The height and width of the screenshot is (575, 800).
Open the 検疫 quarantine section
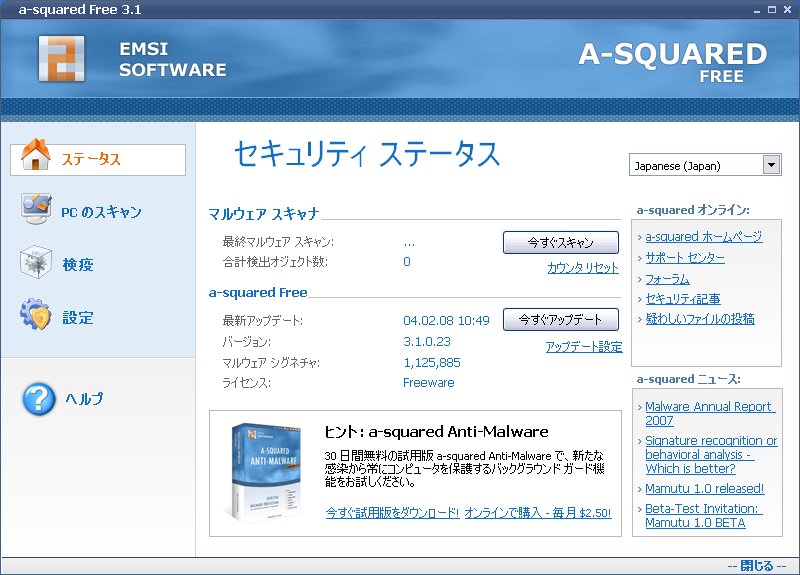click(x=78, y=264)
